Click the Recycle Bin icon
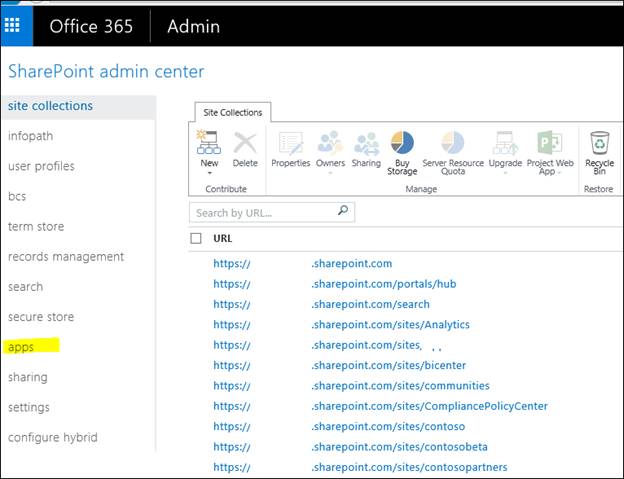624x479 pixels. pyautogui.click(x=599, y=143)
